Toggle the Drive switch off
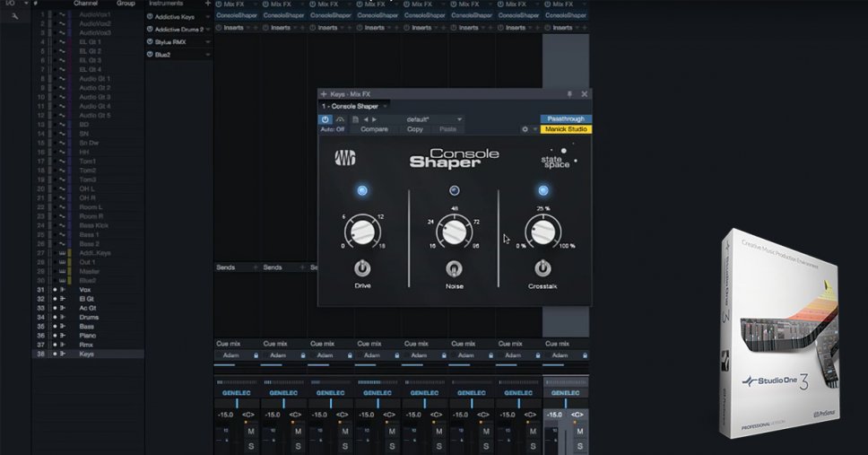The image size is (868, 455). tap(361, 267)
